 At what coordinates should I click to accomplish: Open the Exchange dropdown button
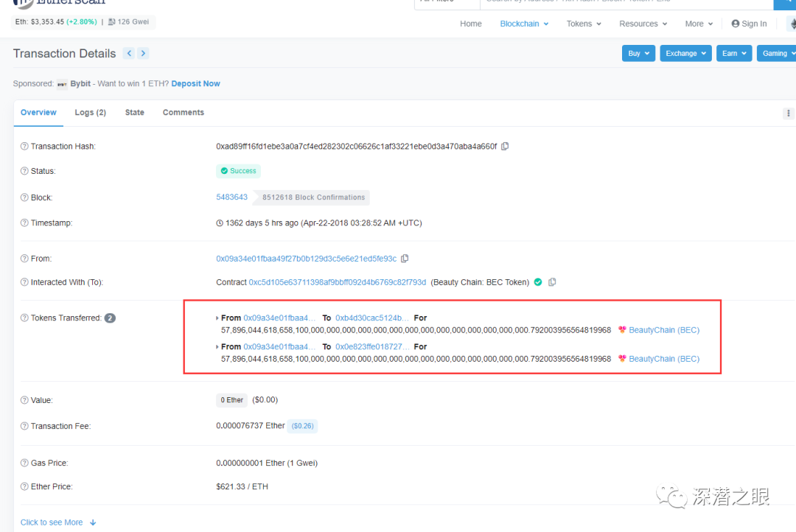(x=686, y=53)
